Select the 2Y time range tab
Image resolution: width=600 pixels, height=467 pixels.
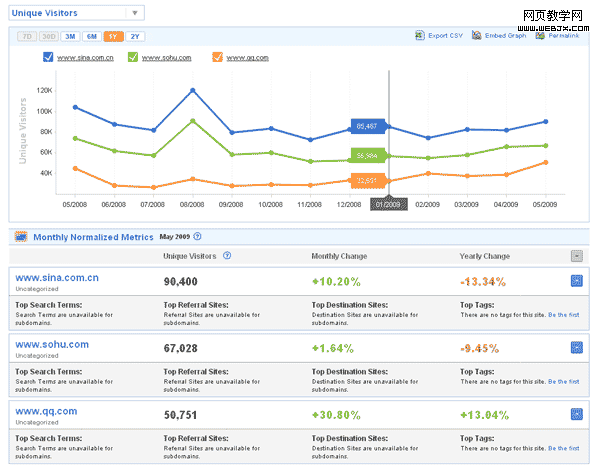tap(134, 36)
